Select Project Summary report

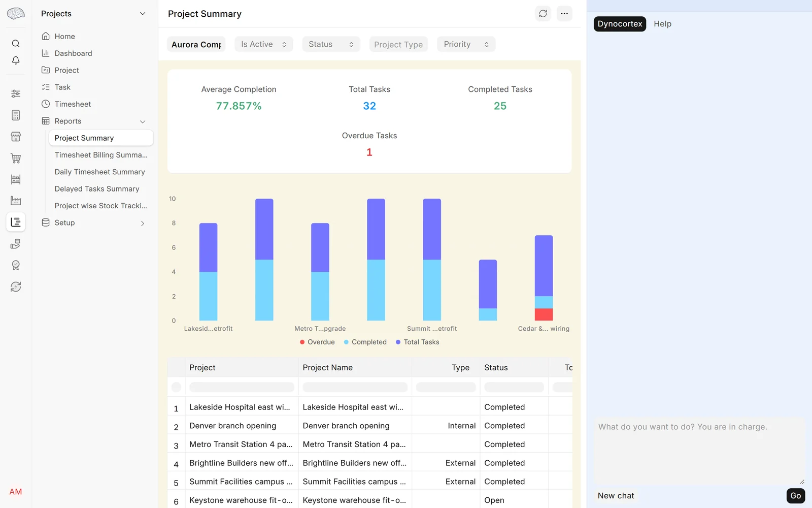[x=101, y=138]
